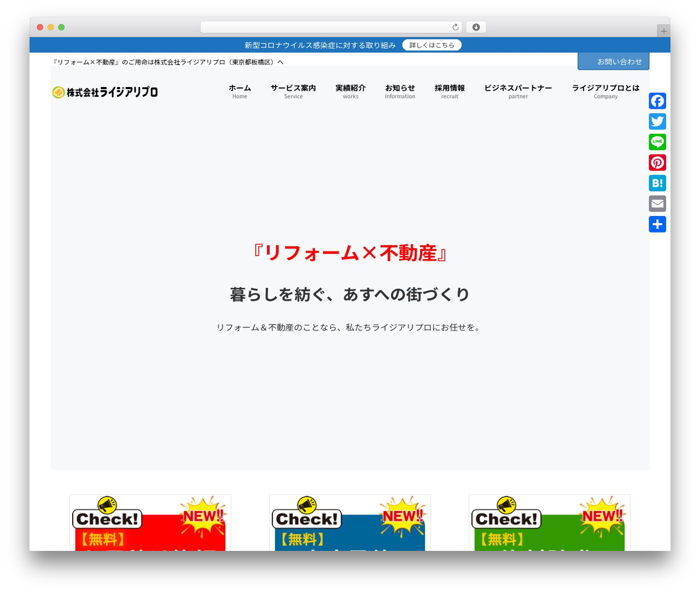Open サービス案内 Service menu
The width and height of the screenshot is (700, 593).
coord(293,91)
